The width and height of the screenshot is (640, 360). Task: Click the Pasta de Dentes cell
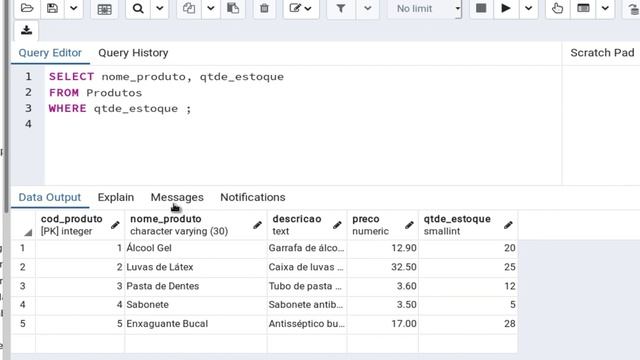[196, 286]
